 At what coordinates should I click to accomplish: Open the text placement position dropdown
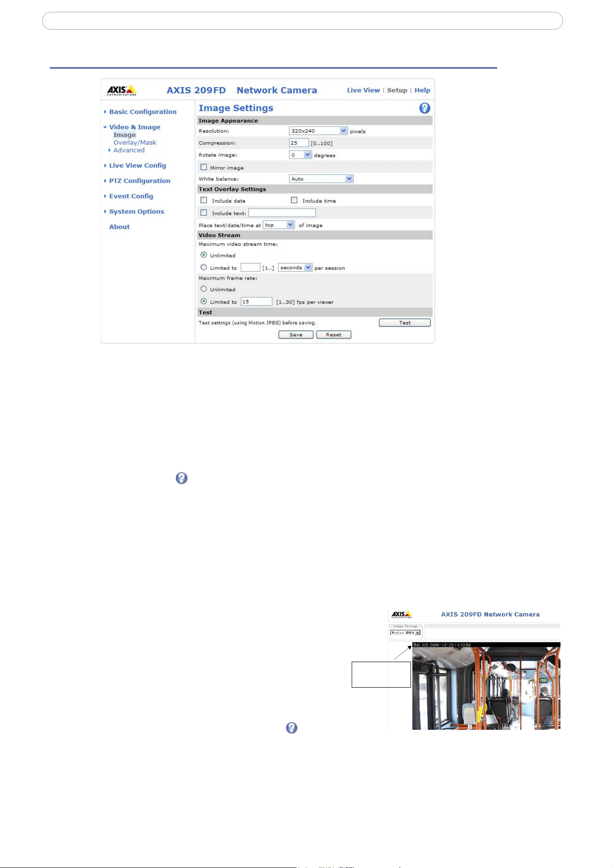point(278,225)
